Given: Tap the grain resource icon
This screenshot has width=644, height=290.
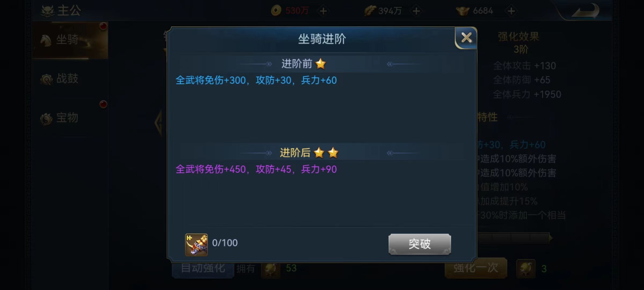Looking at the screenshot, I should (x=370, y=11).
